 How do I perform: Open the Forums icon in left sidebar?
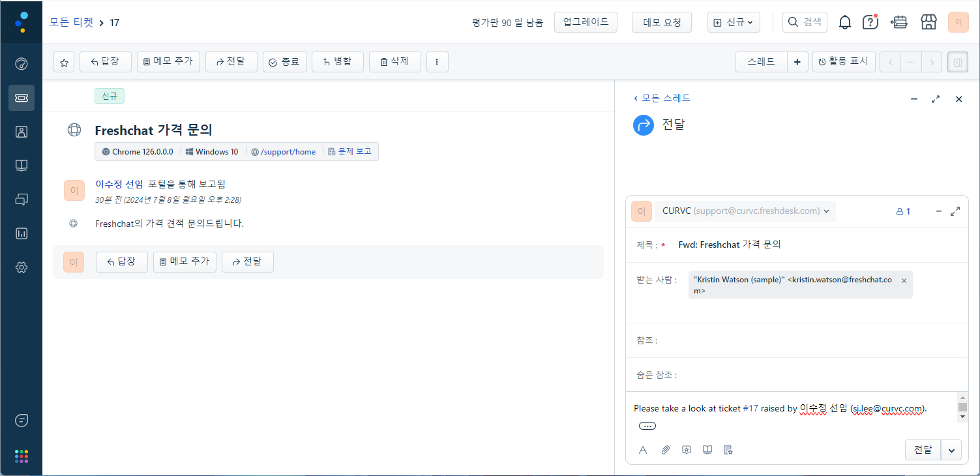[x=22, y=200]
